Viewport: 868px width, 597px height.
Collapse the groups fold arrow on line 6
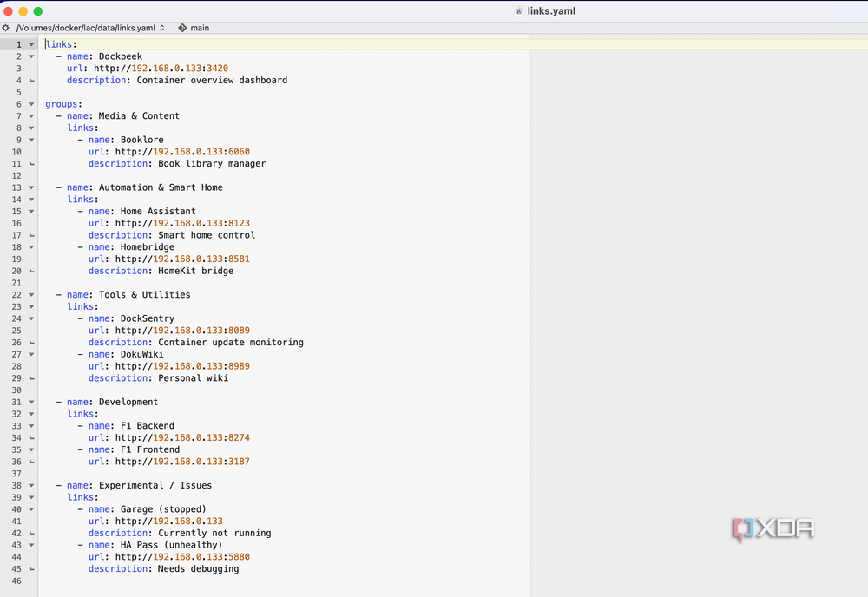pyautogui.click(x=31, y=104)
